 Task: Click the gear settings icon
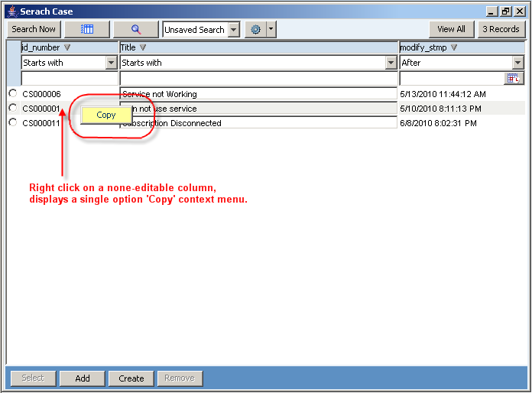[x=255, y=29]
